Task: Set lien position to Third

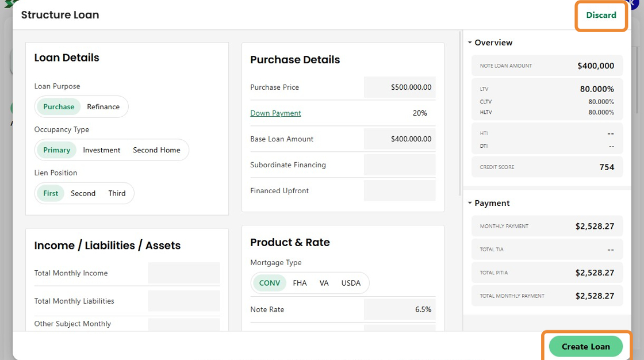Action: [117, 193]
